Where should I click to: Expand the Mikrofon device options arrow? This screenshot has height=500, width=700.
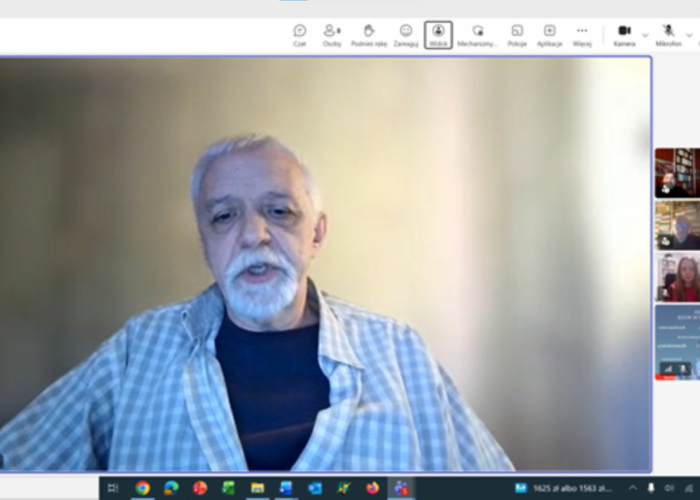689,35
